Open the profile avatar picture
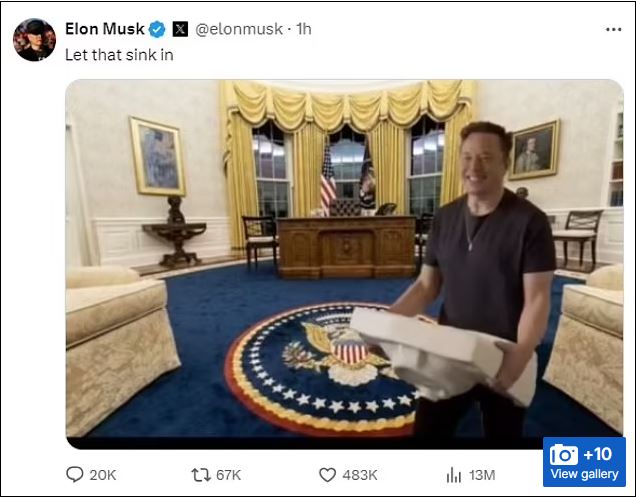Screen dimensions: 636x498 (x=34, y=39)
